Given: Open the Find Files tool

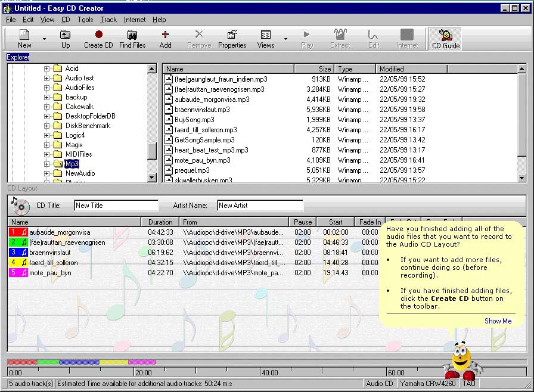Looking at the screenshot, I should pyautogui.click(x=132, y=39).
